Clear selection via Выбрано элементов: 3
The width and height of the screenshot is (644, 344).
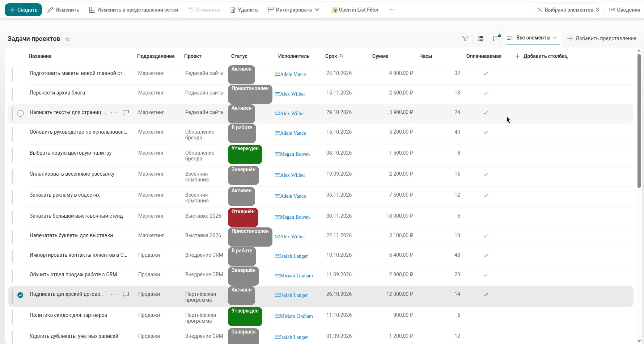(x=568, y=10)
